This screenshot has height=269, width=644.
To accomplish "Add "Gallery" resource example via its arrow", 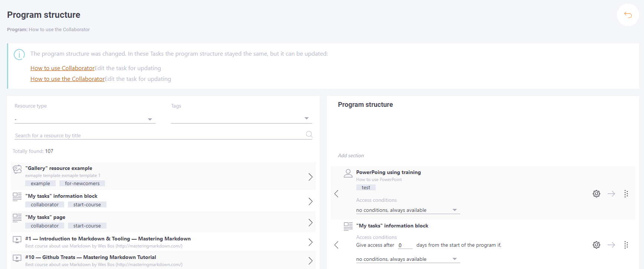I will [x=310, y=177].
